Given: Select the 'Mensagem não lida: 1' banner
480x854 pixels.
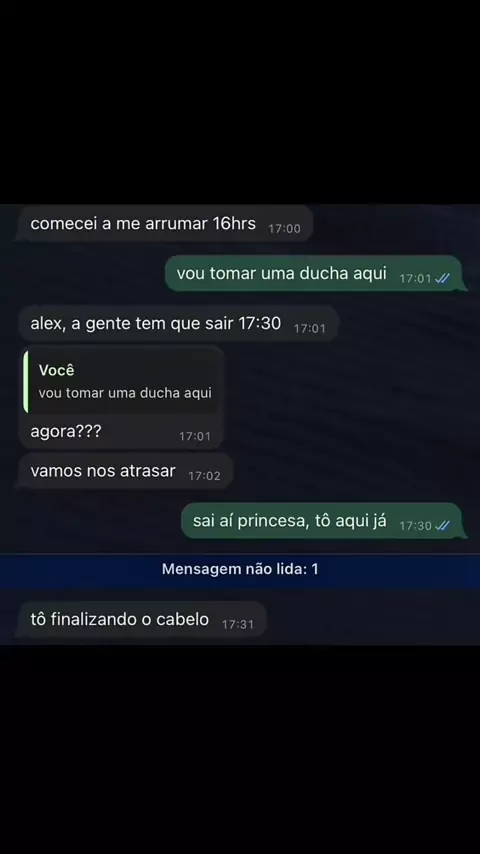Looking at the screenshot, I should (x=240, y=570).
